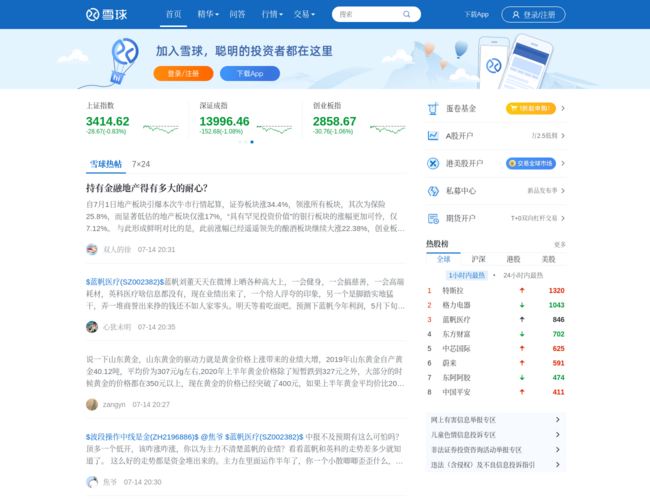Expand the 交易 dropdown menu

pyautogui.click(x=304, y=14)
